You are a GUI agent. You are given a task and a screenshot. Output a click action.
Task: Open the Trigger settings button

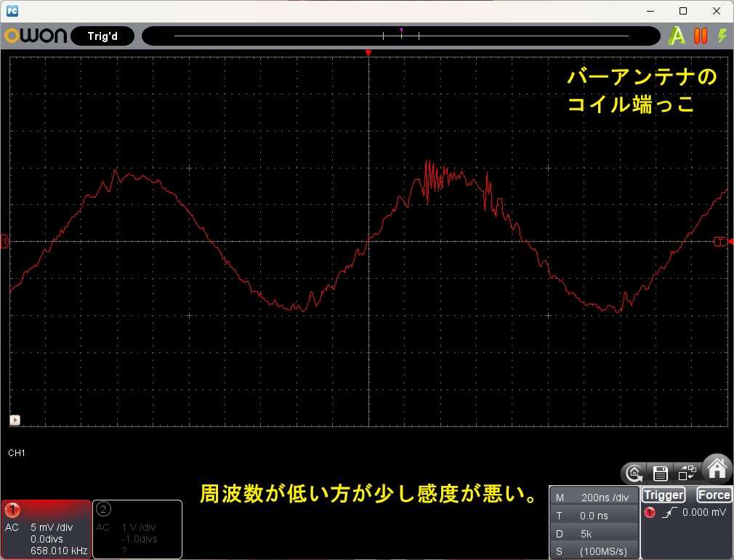(x=664, y=495)
